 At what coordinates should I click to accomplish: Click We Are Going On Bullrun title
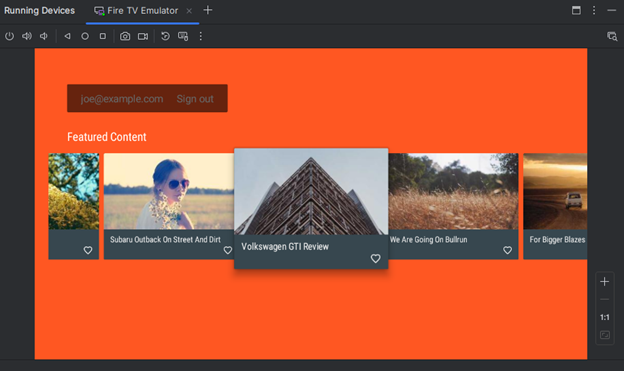429,239
